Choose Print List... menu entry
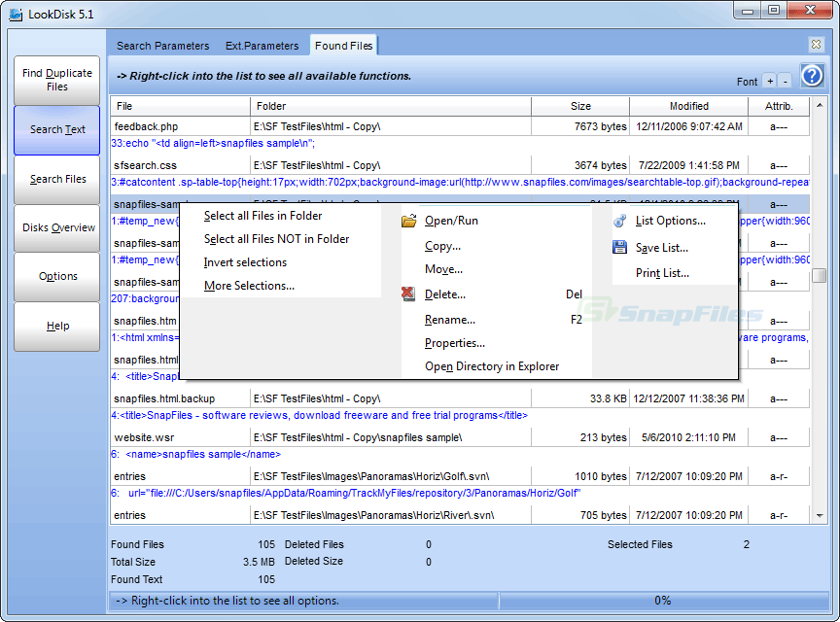Image resolution: width=840 pixels, height=622 pixels. 662,273
